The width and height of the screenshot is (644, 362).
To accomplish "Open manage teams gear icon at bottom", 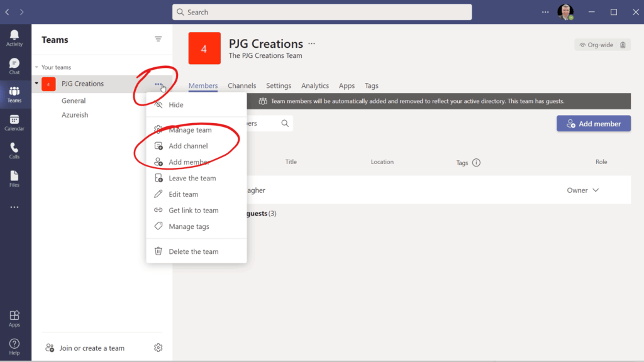I will [158, 348].
